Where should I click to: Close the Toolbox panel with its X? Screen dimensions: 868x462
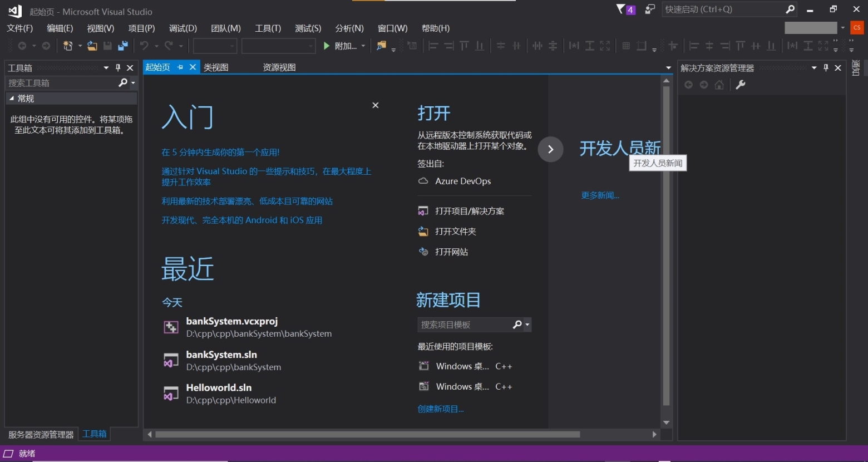(130, 68)
